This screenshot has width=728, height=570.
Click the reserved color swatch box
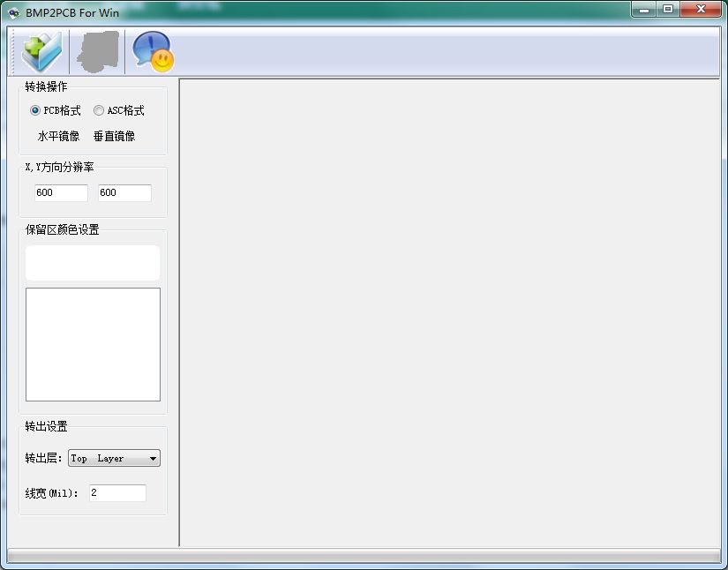93,263
